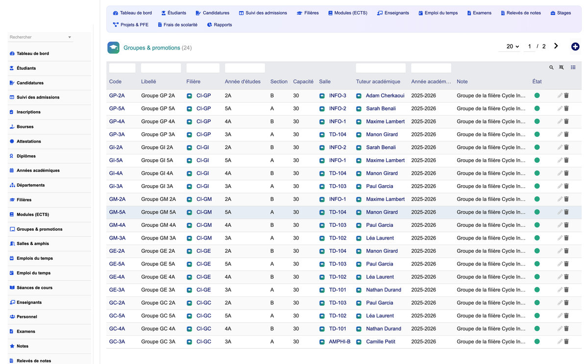Click the Rapports pie chart icon
The image size is (588, 364).
pyautogui.click(x=209, y=25)
